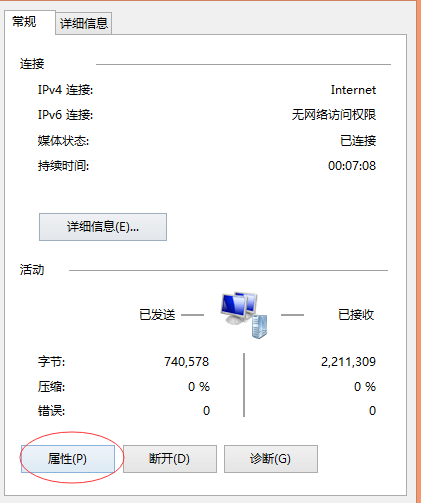Run diagnostics with 诊断(G) button
This screenshot has height=503, width=421.
click(x=271, y=459)
